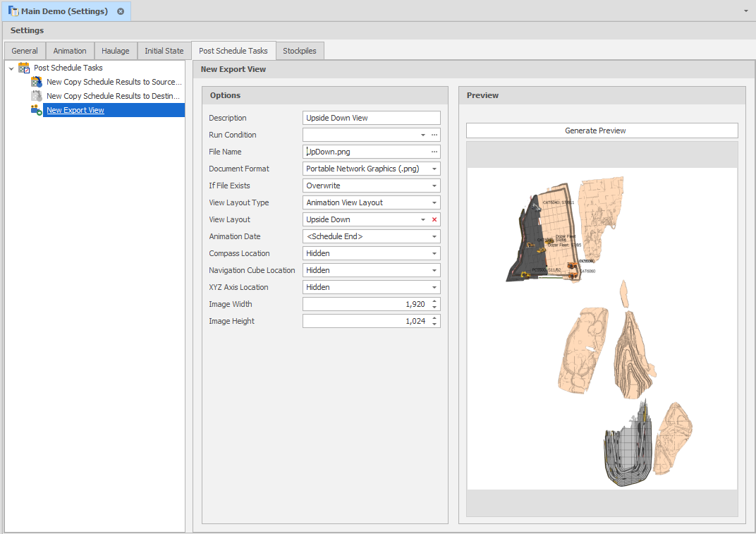
Task: Expand the If File Exists dropdown
Action: [434, 186]
